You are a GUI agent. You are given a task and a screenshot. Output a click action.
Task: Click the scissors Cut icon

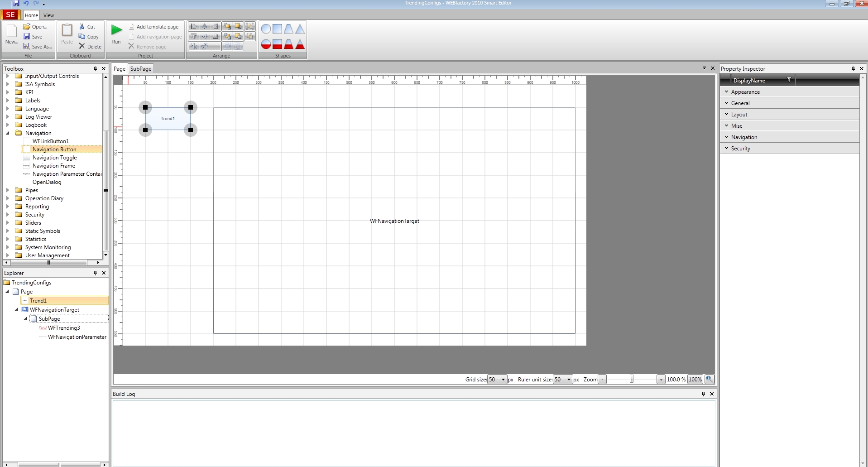[x=82, y=27]
